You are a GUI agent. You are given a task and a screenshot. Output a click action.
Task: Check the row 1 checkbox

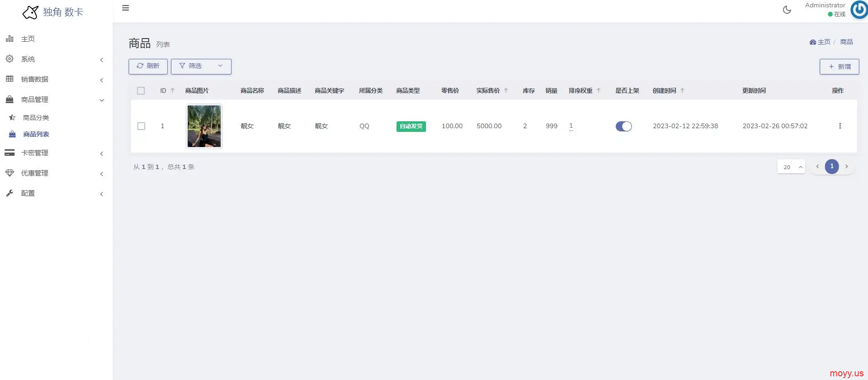pos(141,126)
